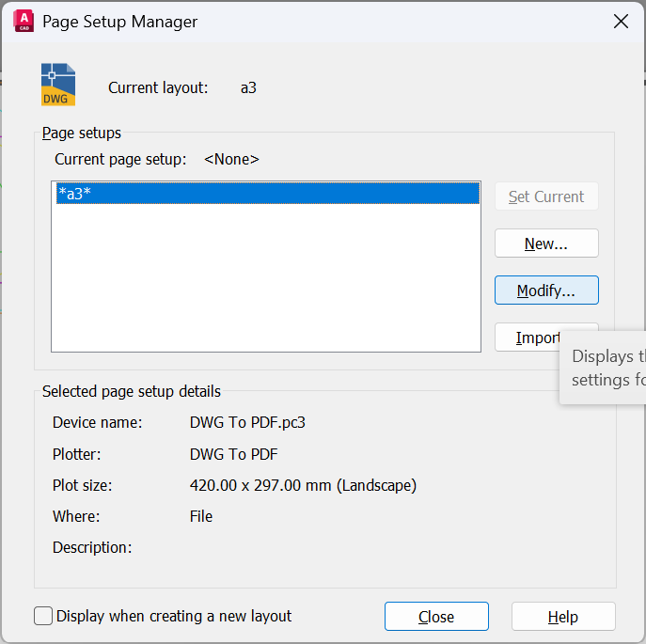Screen dimensions: 646x644
Task: Click the DWG layout file icon
Action: (x=58, y=84)
